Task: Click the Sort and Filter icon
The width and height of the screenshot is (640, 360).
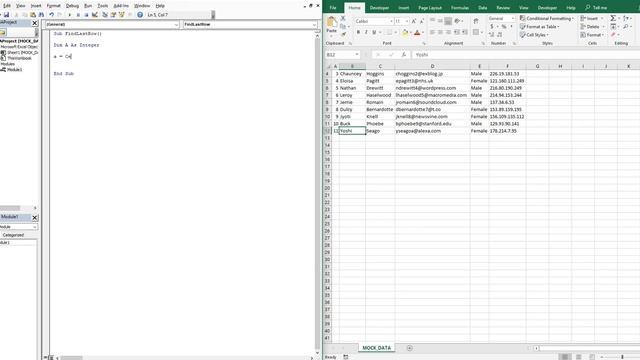Action: pyautogui.click(x=626, y=18)
